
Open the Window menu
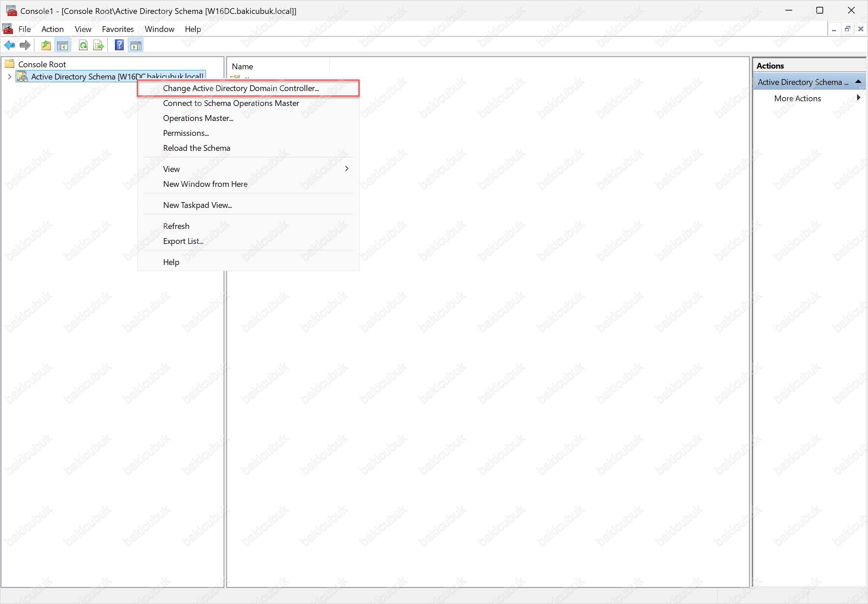coord(159,29)
